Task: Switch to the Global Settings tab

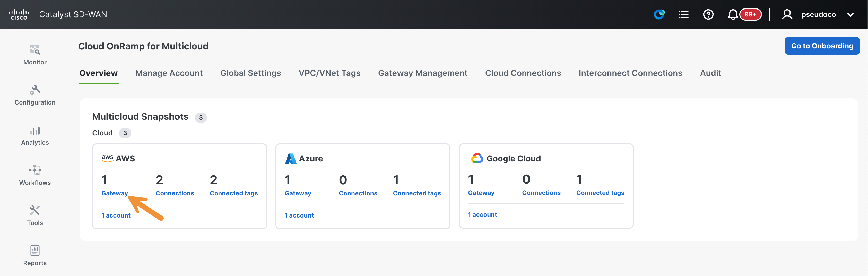Action: point(250,73)
